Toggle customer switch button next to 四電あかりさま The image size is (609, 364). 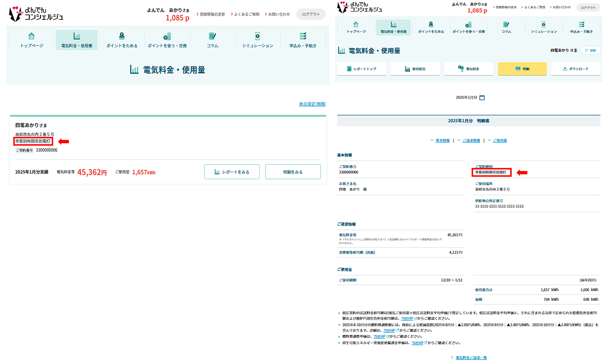pos(590,50)
